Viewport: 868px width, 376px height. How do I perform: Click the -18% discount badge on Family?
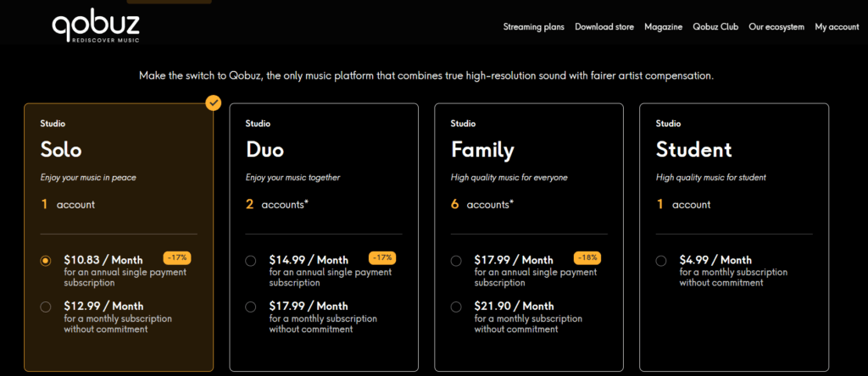587,257
